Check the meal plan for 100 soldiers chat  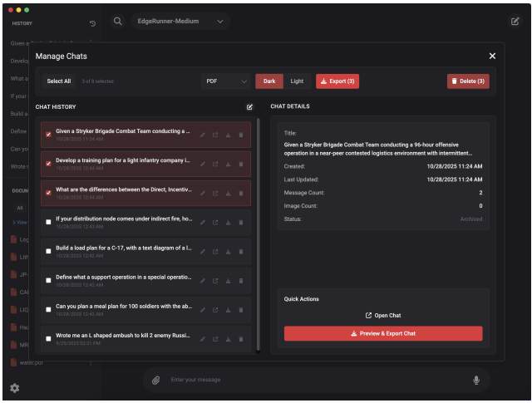pyautogui.click(x=48, y=309)
